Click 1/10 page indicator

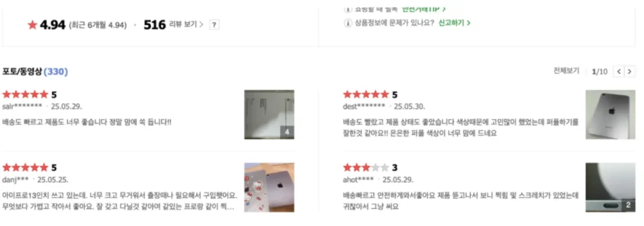[599, 72]
